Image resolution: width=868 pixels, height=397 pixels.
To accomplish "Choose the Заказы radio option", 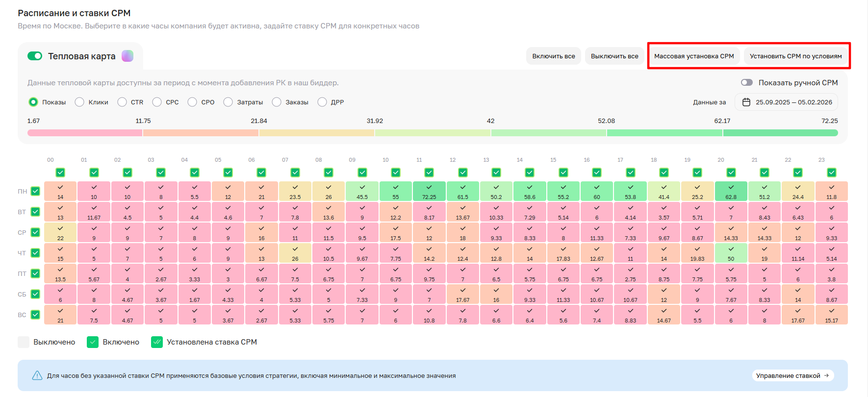I will (x=277, y=102).
